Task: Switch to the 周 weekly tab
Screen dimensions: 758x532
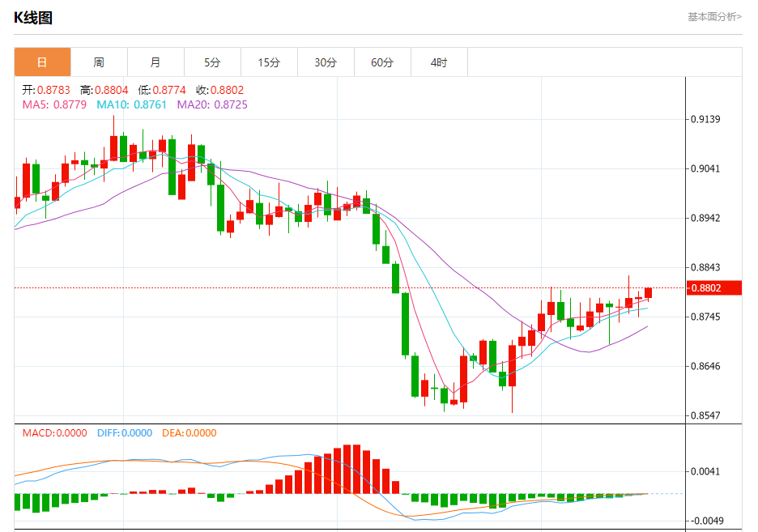Action: tap(99, 62)
